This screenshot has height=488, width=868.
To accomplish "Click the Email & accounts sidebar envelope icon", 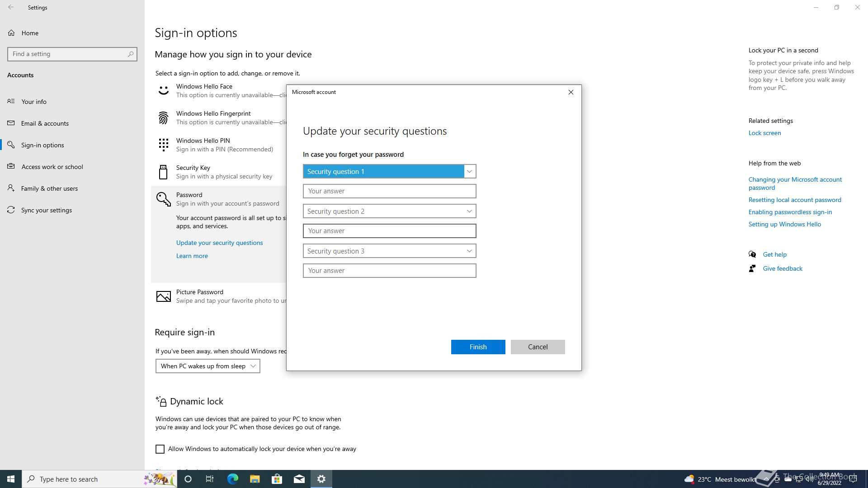I will point(11,123).
